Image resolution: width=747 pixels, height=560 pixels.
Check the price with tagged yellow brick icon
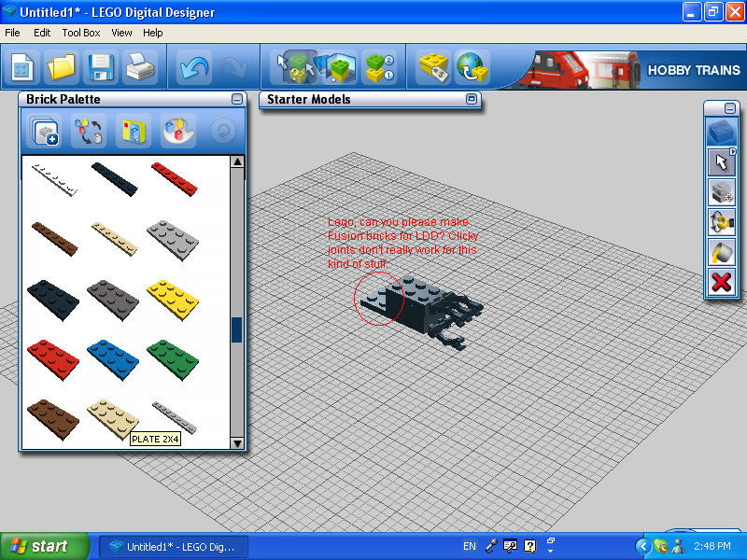pos(433,67)
